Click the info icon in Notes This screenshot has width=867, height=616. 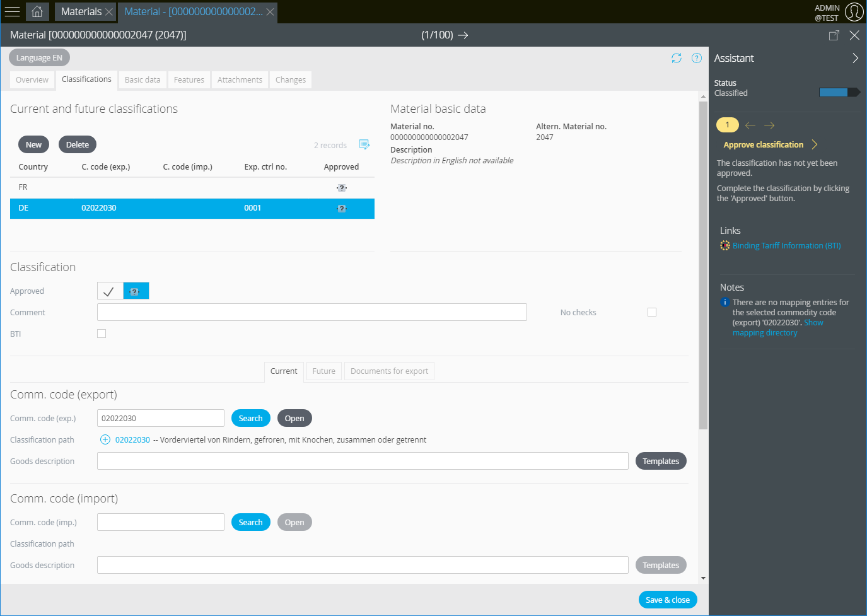[x=725, y=303]
